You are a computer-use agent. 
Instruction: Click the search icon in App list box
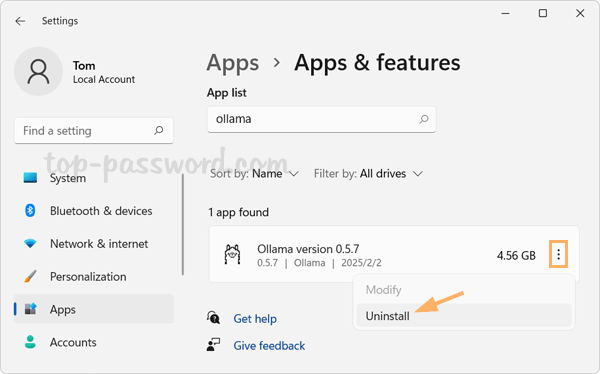(x=424, y=119)
